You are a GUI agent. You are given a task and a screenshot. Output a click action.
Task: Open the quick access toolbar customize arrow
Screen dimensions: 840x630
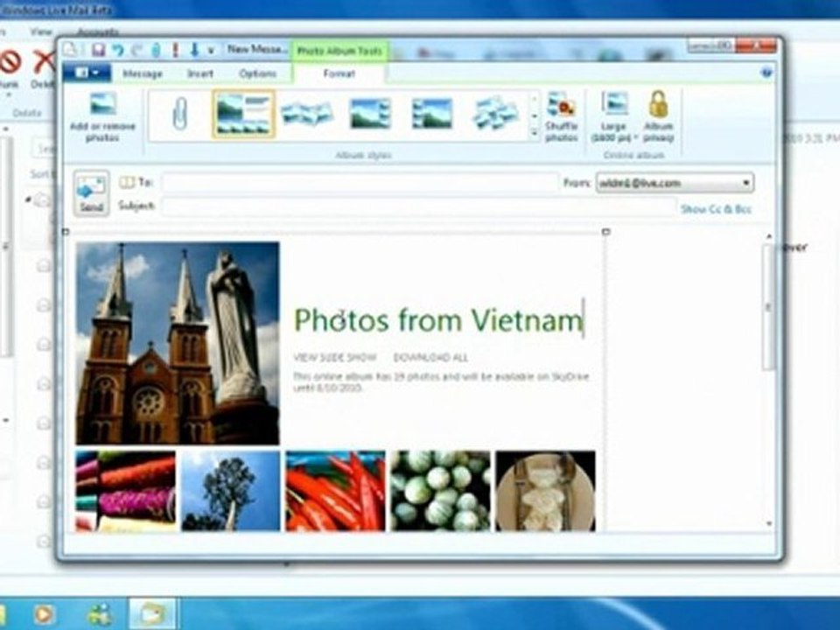click(211, 51)
